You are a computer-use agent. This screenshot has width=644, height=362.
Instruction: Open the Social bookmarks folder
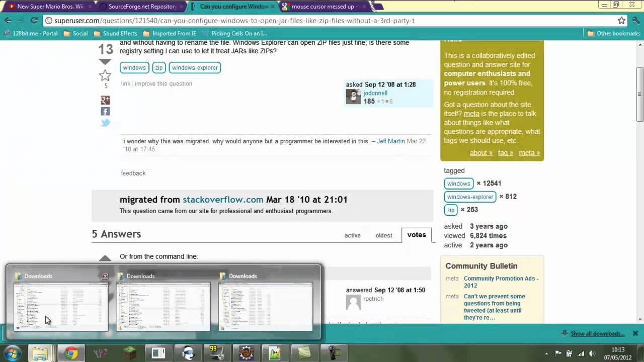tap(76, 34)
